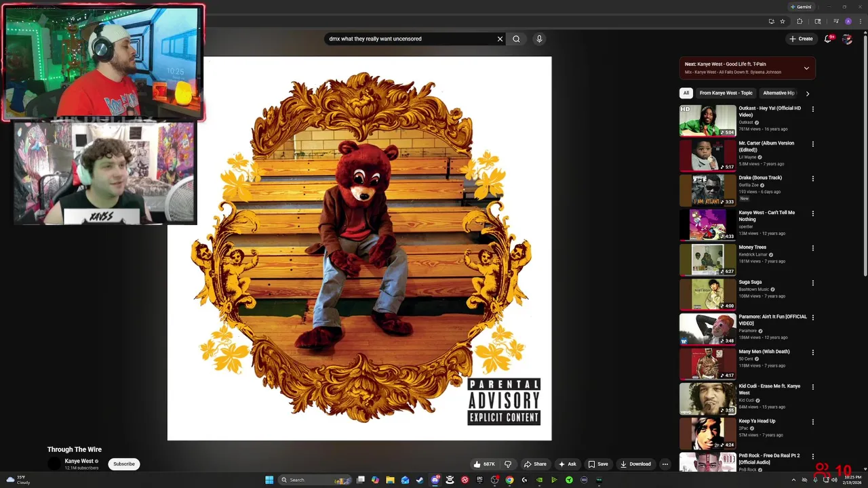Open Discord from the taskbar

[x=435, y=480]
